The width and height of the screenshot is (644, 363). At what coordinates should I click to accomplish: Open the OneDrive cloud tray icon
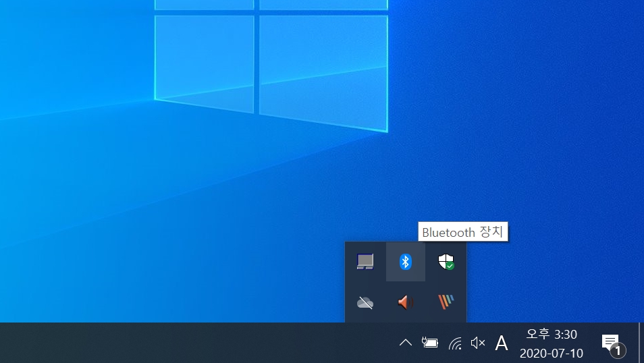(365, 303)
